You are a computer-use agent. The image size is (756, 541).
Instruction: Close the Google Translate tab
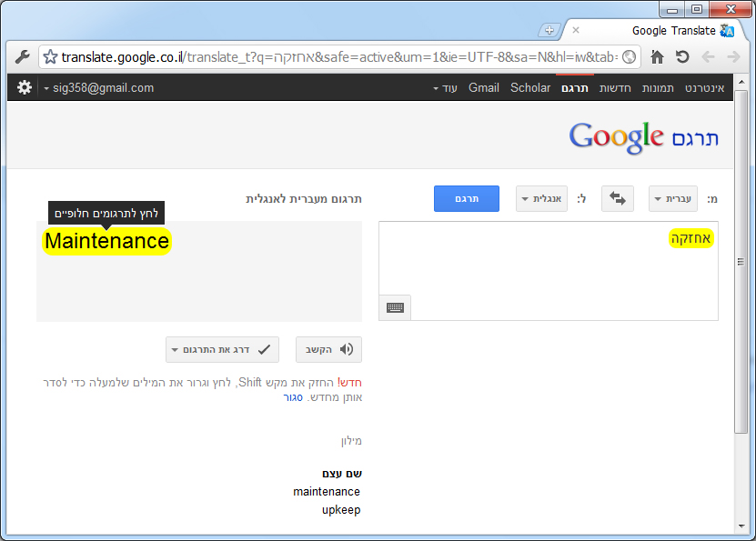[576, 30]
